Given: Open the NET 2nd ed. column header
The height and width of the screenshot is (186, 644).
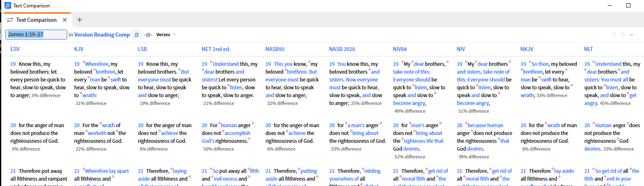Looking at the screenshot, I should point(216,49).
